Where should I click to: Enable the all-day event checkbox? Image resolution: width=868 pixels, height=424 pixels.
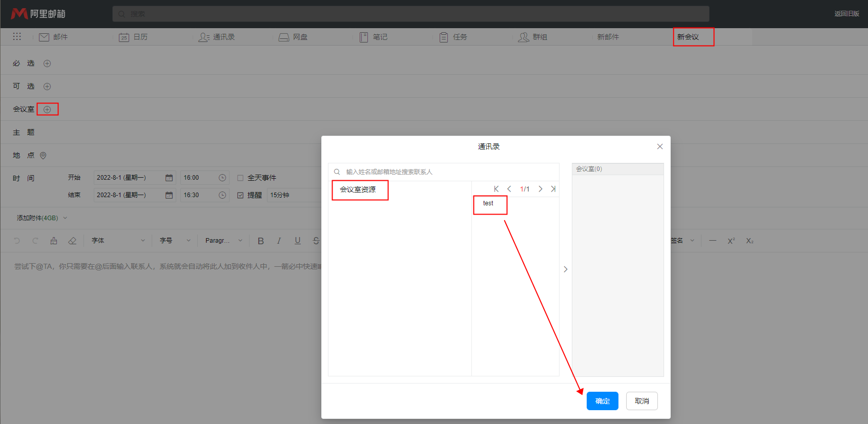click(x=240, y=178)
